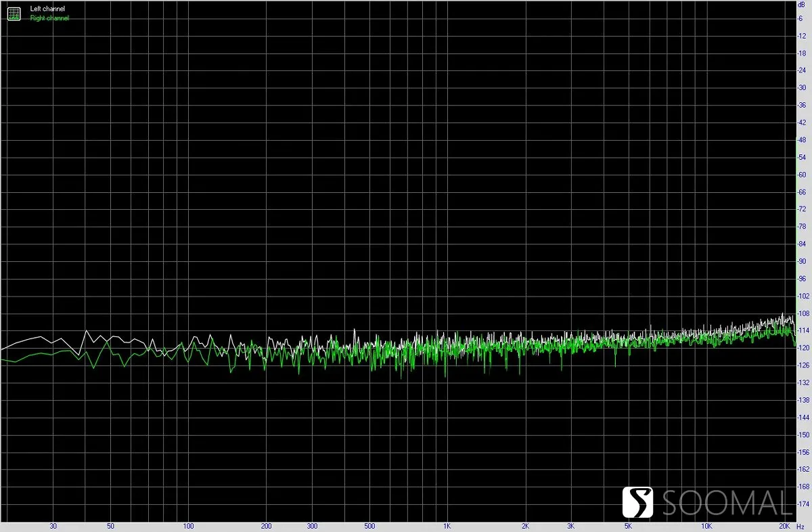The height and width of the screenshot is (532, 812).
Task: Click the -66 dB axis label
Action: pyautogui.click(x=801, y=192)
